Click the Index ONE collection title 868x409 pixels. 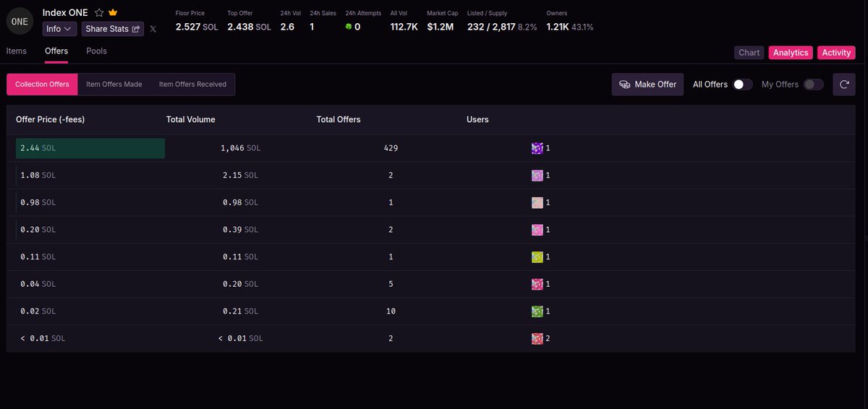click(65, 13)
